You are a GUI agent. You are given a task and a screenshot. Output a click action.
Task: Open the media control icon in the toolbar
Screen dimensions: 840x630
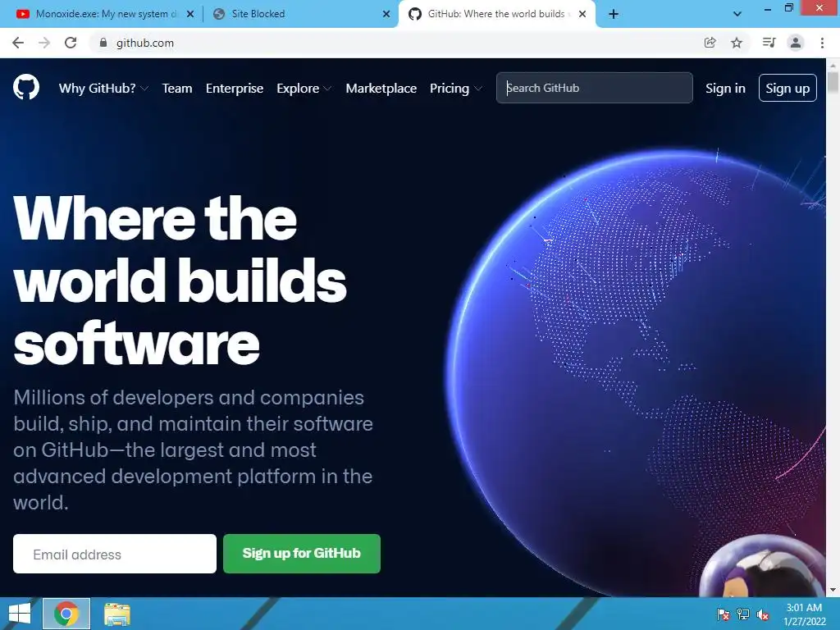[769, 43]
